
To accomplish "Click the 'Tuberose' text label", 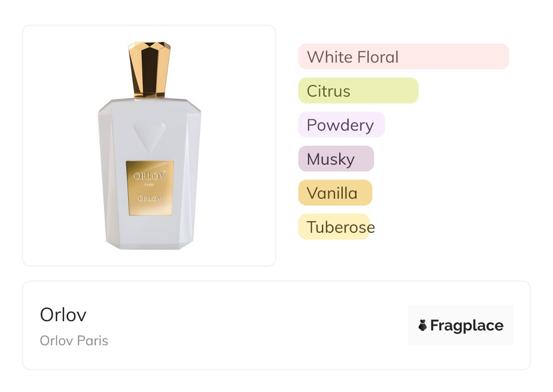I will coord(341,227).
